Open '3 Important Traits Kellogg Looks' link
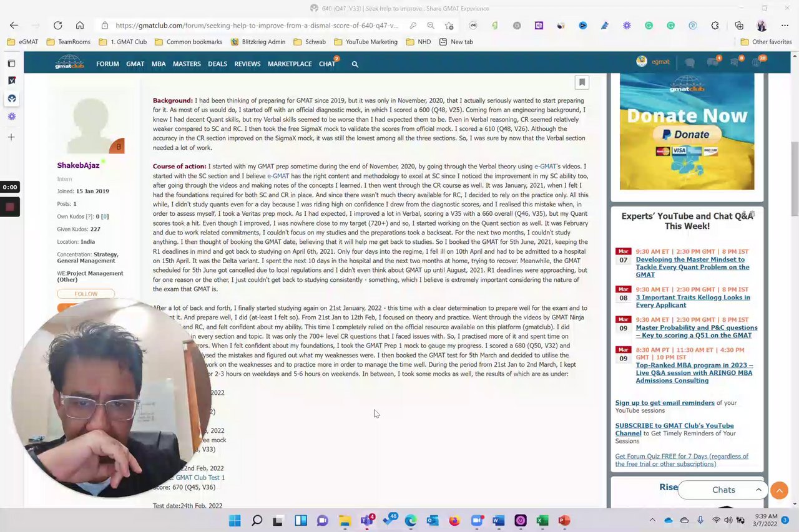Screen dimensions: 799x532 (x=693, y=301)
